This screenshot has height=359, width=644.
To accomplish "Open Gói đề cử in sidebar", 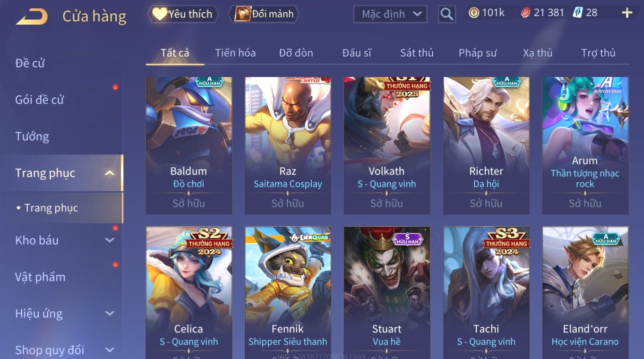I will click(39, 100).
